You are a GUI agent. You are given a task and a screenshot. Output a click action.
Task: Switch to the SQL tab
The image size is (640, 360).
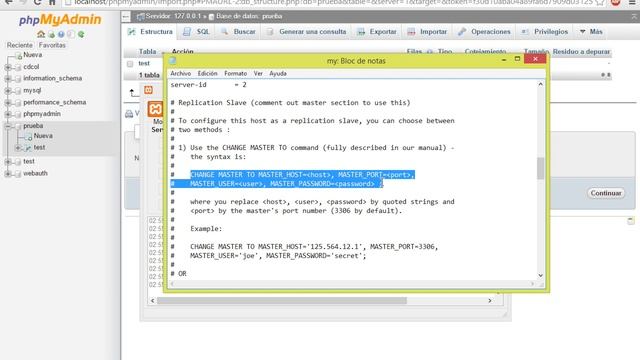[196, 32]
